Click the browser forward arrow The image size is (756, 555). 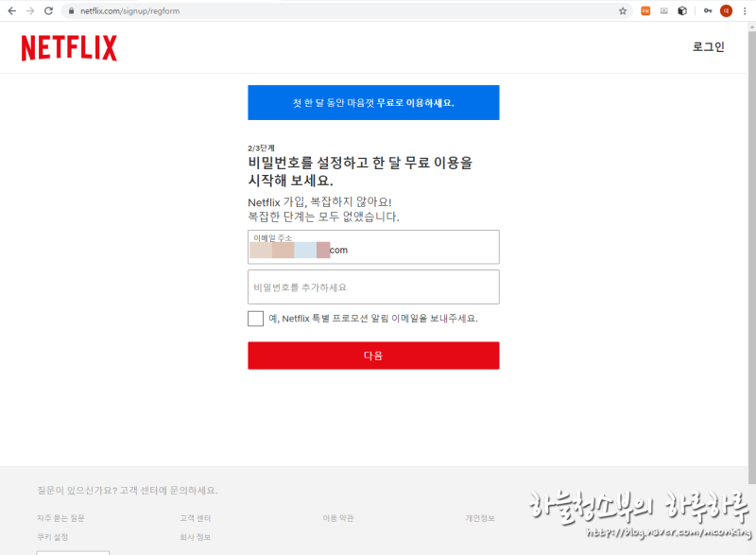pos(30,10)
